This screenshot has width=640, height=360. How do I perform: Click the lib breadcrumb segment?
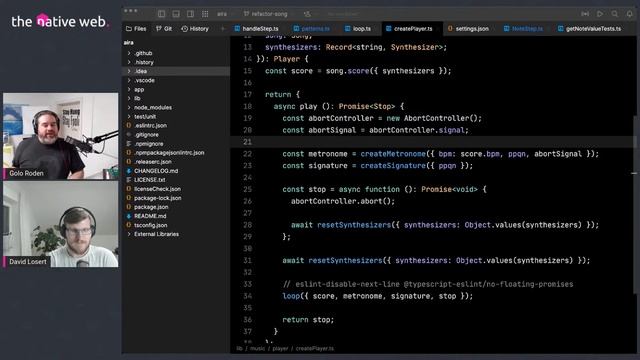click(x=240, y=349)
